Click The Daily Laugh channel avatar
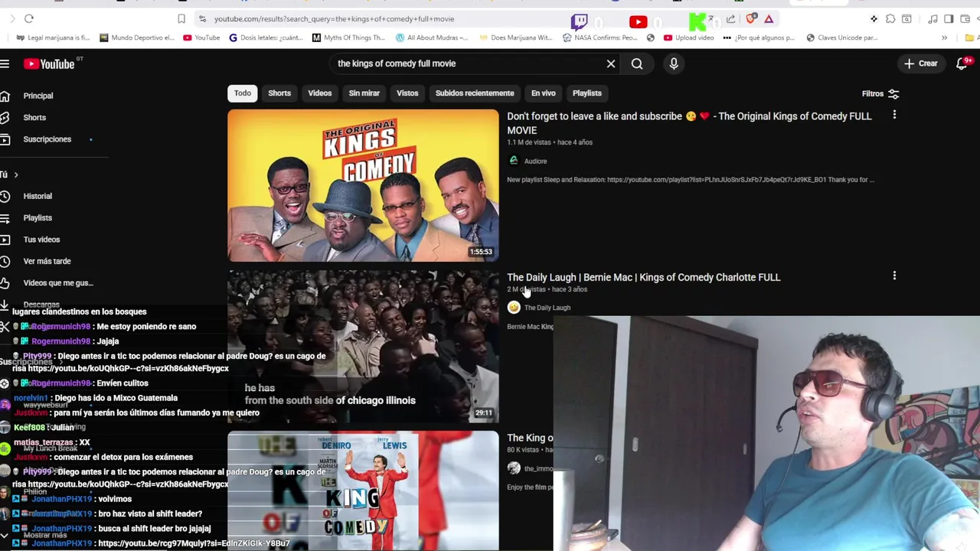Screen dimensions: 980x551 coord(514,308)
